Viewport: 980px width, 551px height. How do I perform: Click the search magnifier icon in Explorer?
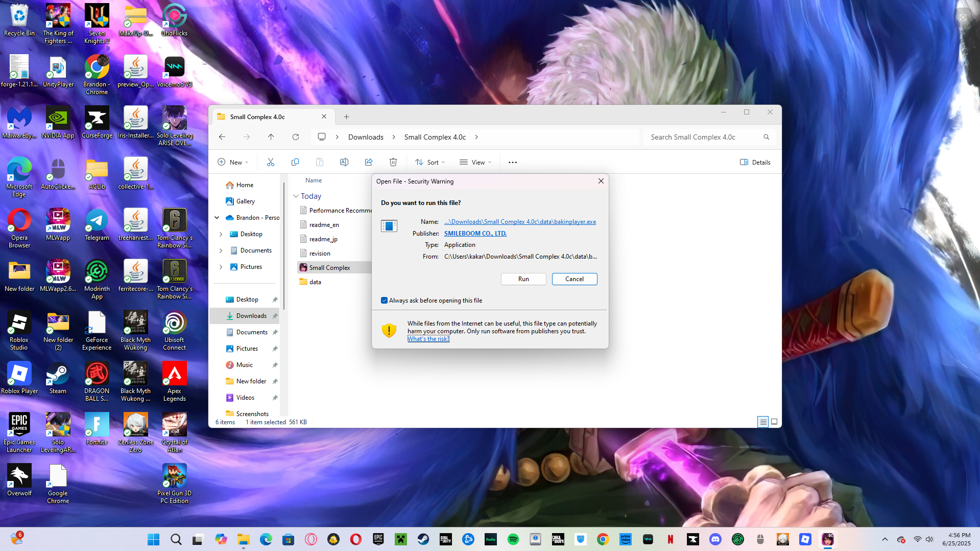coord(767,137)
